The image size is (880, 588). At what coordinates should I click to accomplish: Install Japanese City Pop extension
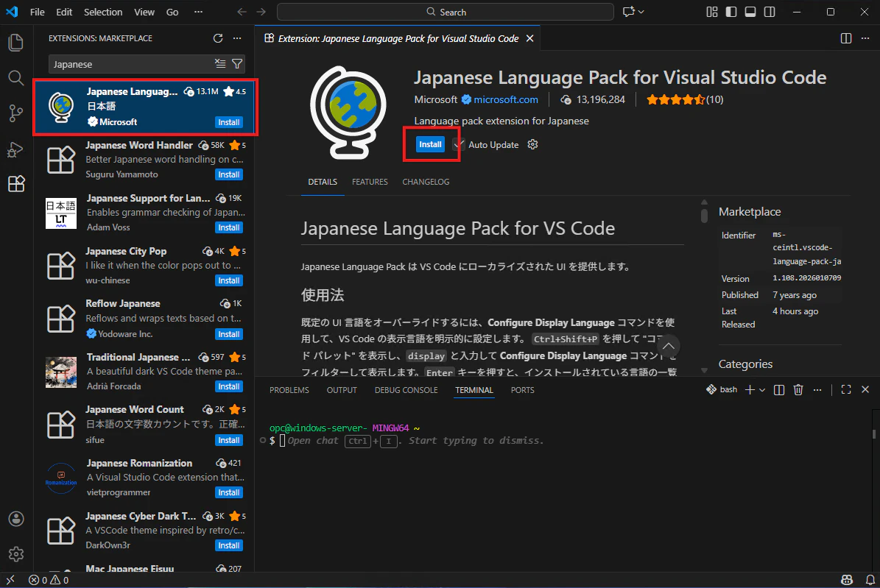click(x=229, y=280)
